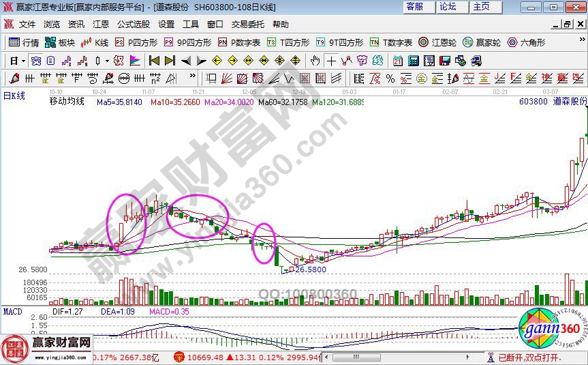This screenshot has height=365, width=588.
Task: Toggle the calendar date tool
Action: (x=397, y=61)
